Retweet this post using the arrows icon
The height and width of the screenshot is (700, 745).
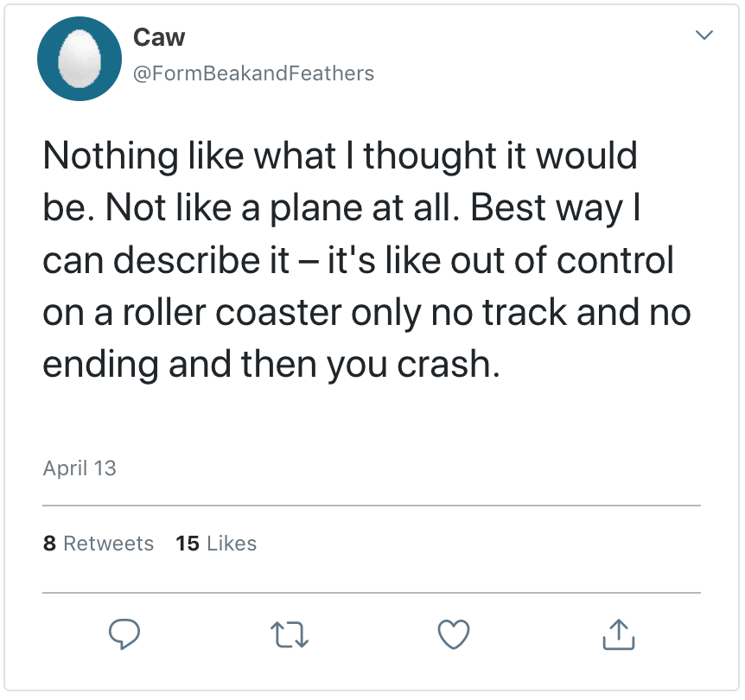coord(290,636)
